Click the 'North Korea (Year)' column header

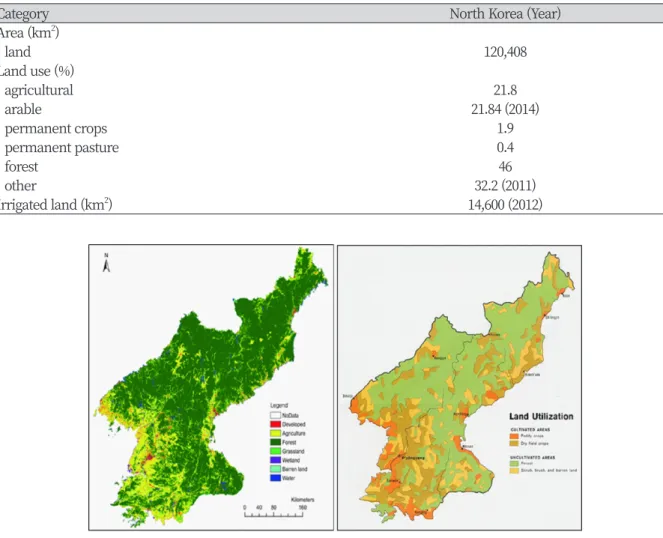[505, 14]
